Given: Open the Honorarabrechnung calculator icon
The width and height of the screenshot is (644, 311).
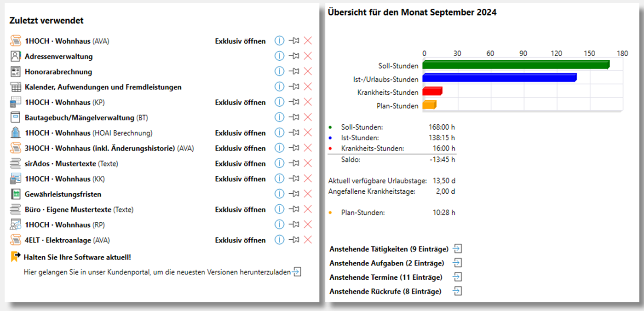Looking at the screenshot, I should 16,71.
